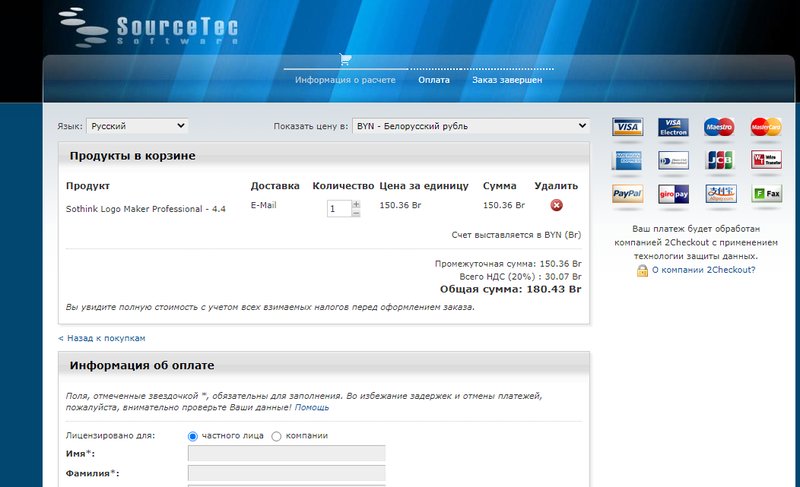Screen dimensions: 800x487
Task: Select the 'компании' license radio
Action: [276, 437]
